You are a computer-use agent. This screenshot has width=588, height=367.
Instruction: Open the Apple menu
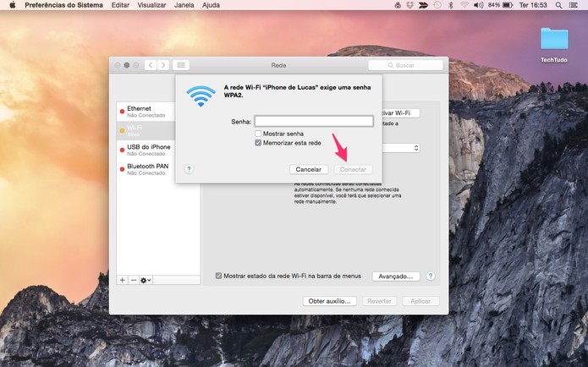[x=13, y=5]
